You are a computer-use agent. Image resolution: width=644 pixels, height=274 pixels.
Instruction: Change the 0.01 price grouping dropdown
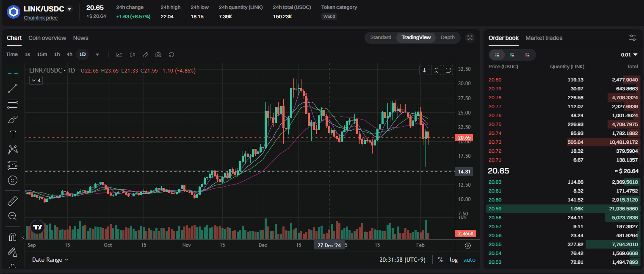629,55
